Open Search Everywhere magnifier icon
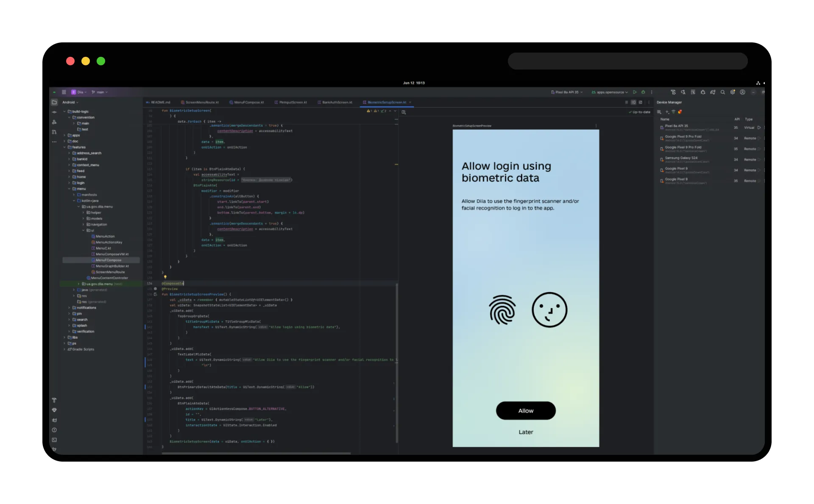The image size is (814, 504). tap(722, 92)
